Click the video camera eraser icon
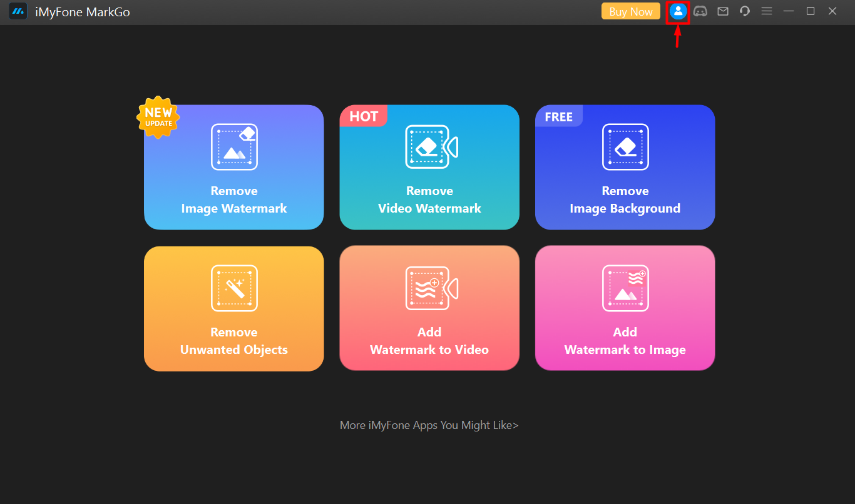Screen dimensions: 855x504 [431, 147]
